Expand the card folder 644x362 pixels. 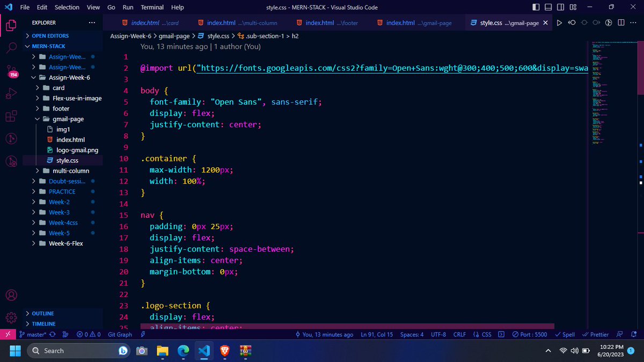(x=58, y=87)
